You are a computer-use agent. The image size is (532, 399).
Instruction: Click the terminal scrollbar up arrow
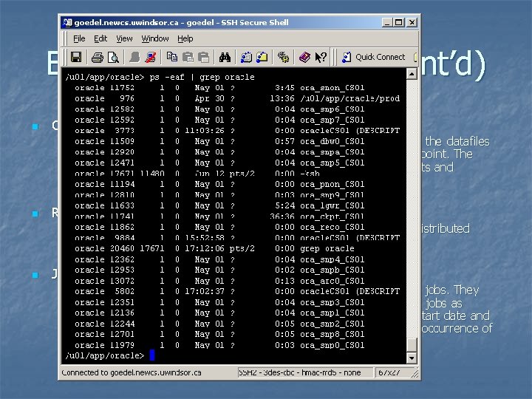point(412,74)
